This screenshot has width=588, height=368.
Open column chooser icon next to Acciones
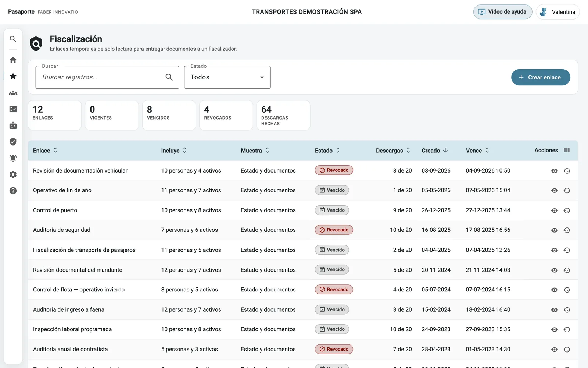(x=567, y=150)
